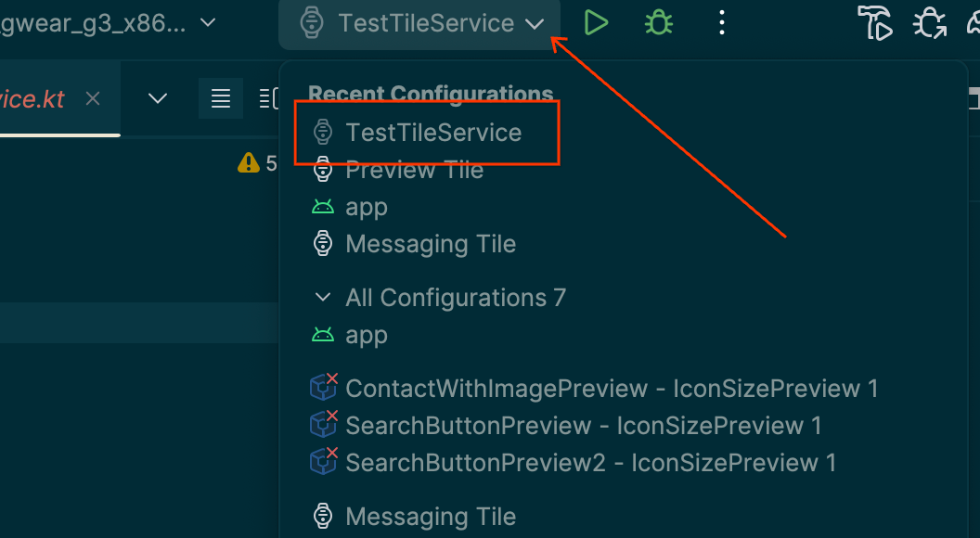Open more run options via vertical ellipsis
Screen dimensions: 980x538
[x=721, y=22]
